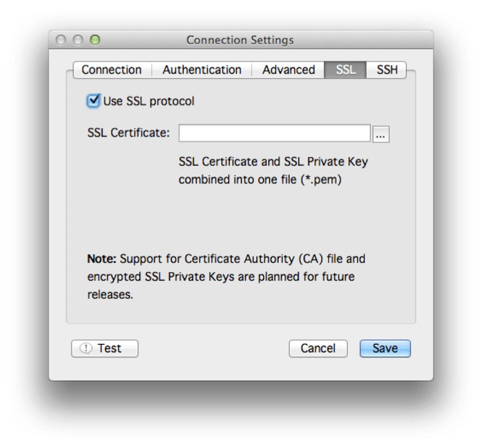
Task: Save the connection settings
Action: pos(385,348)
